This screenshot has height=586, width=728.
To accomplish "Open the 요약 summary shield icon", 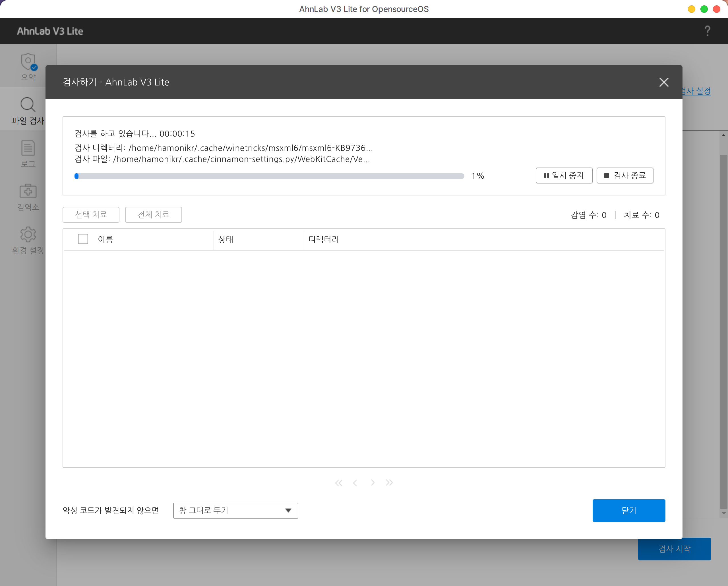I will [x=29, y=62].
